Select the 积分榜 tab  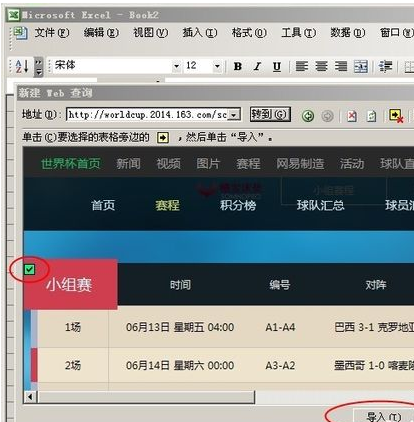(238, 205)
